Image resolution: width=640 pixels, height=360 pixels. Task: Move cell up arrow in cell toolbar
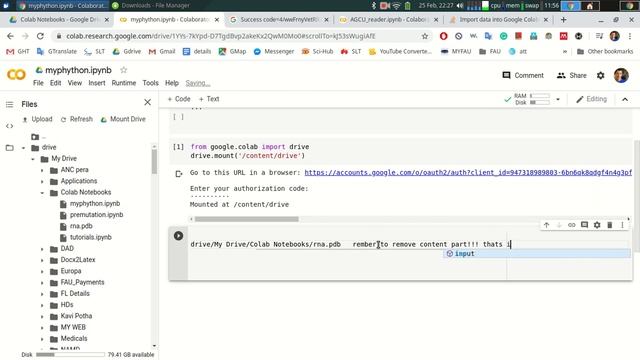coord(547,225)
